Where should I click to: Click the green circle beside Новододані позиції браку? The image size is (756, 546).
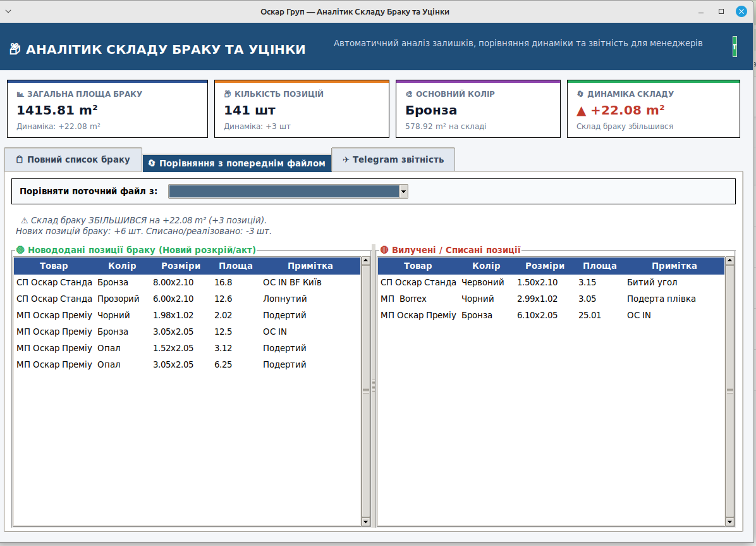20,249
